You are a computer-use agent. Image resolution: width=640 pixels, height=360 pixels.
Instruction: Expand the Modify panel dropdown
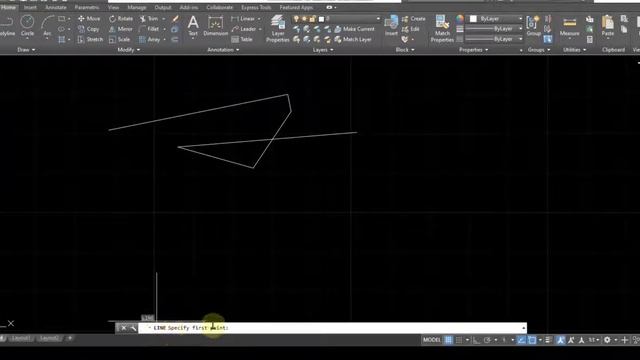[x=129, y=50]
